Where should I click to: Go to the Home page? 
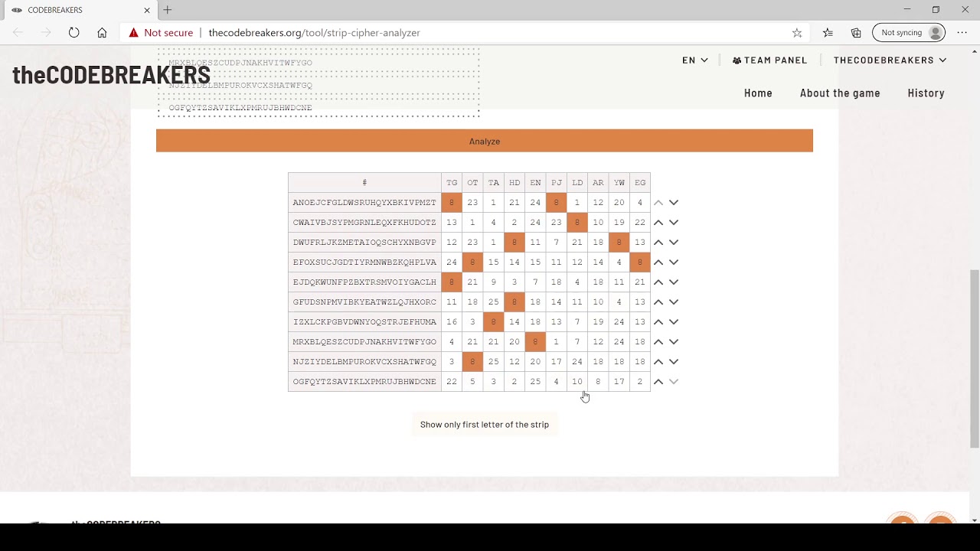[x=758, y=93]
